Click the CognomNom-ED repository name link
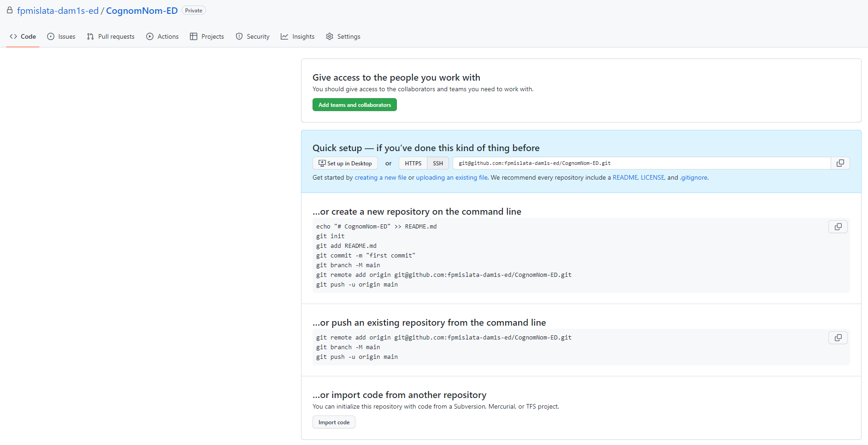 pos(142,11)
